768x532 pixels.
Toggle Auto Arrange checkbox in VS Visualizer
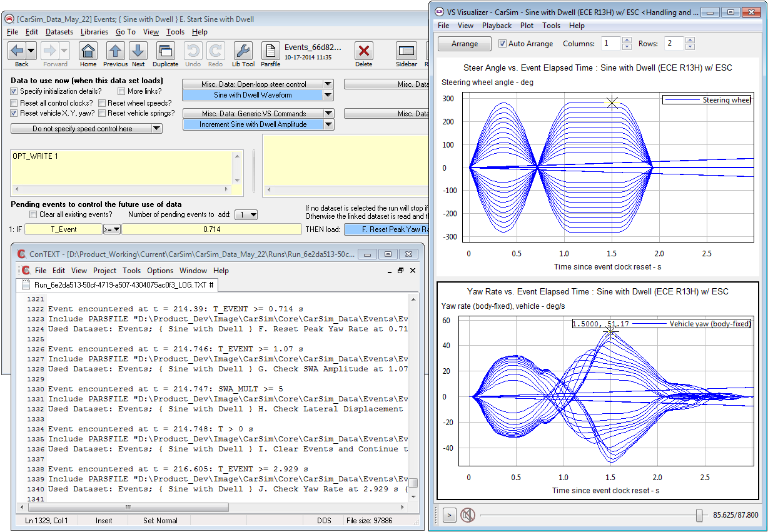point(502,44)
